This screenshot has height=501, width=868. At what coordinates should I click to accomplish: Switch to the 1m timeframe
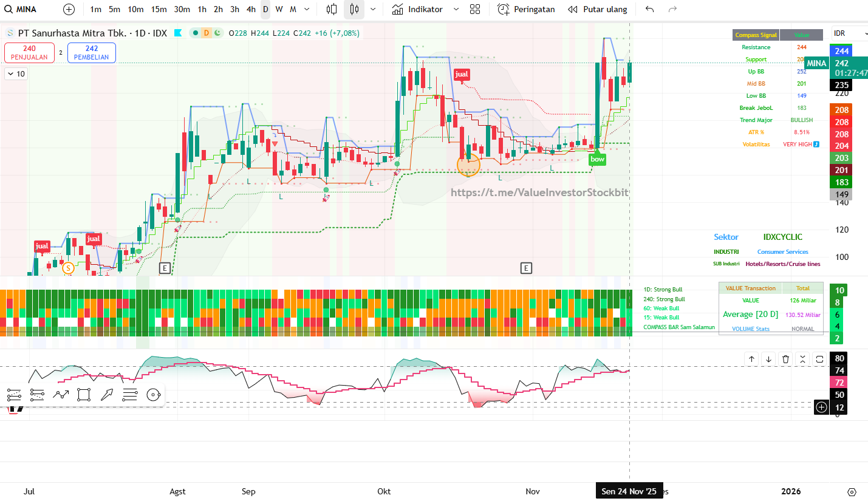[95, 9]
